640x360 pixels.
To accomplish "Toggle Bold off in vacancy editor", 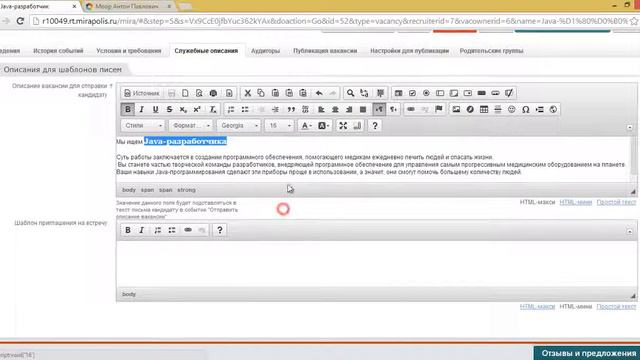I will pos(128,109).
